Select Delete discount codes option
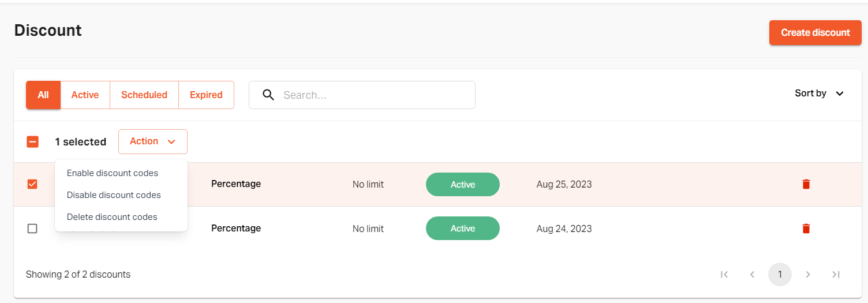 click(x=112, y=217)
